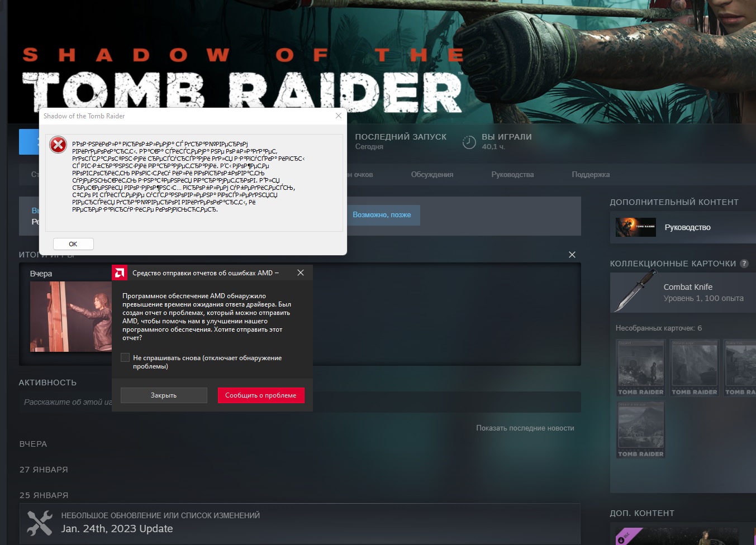Click the Combat Knife badge name
Image resolution: width=756 pixels, height=545 pixels.
[688, 287]
